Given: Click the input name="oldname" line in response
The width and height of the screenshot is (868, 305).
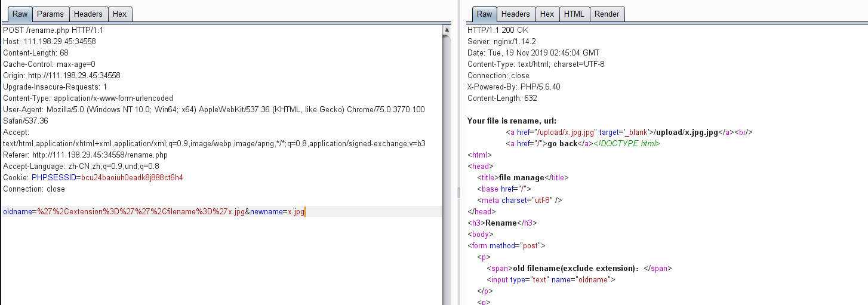Looking at the screenshot, I should (550, 279).
